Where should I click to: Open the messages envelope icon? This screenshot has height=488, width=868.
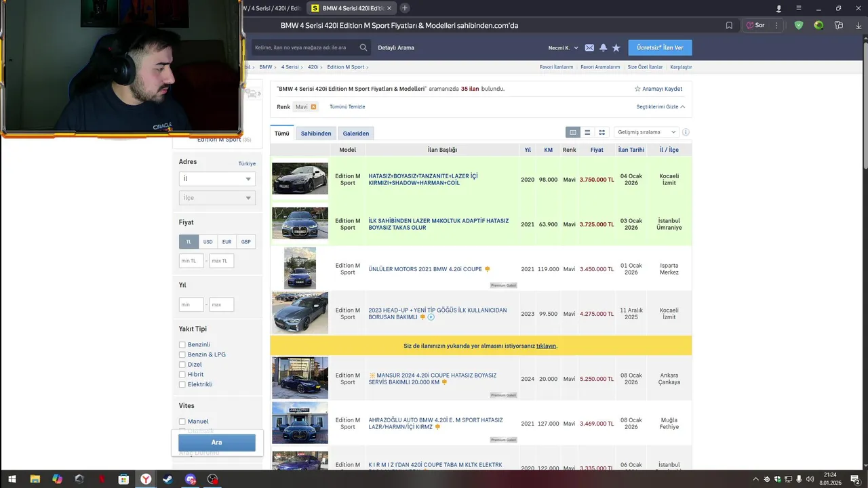589,47
